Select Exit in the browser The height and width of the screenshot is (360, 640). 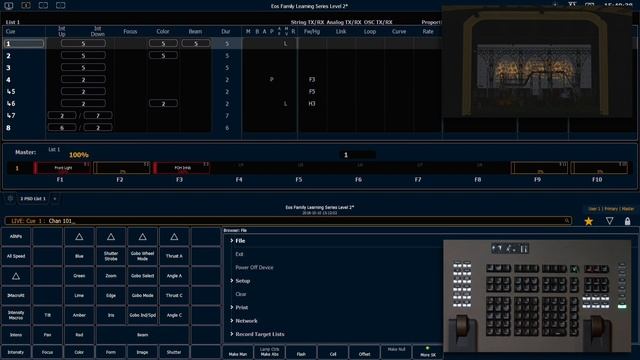point(239,254)
